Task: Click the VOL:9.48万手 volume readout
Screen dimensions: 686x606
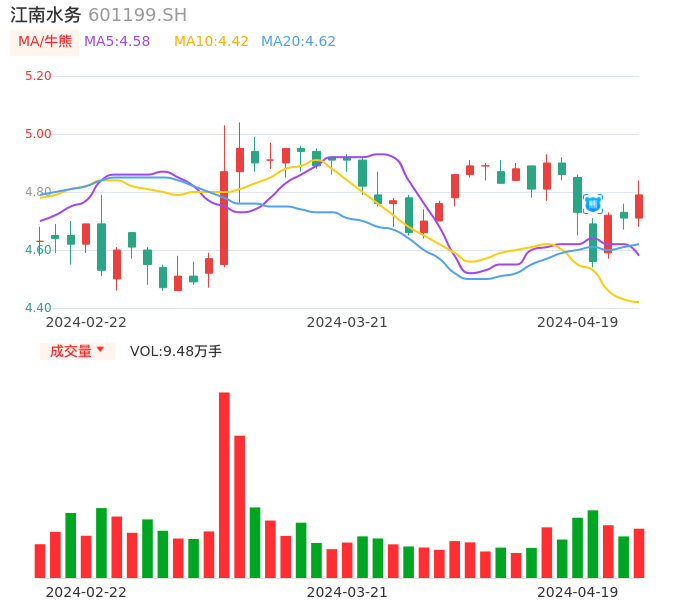Action: [176, 351]
